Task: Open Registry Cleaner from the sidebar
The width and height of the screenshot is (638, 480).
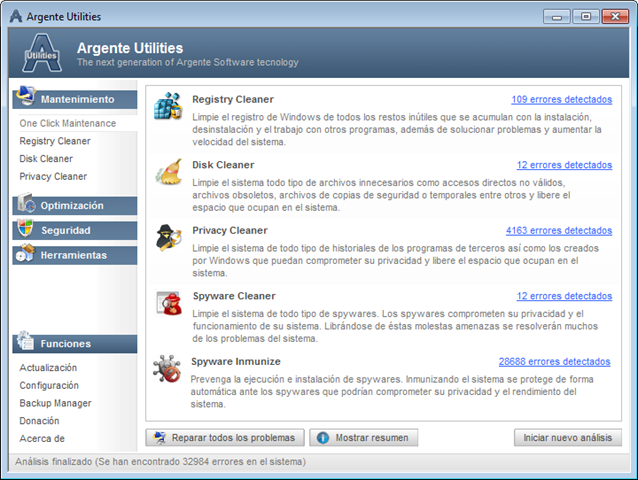Action: 55,141
